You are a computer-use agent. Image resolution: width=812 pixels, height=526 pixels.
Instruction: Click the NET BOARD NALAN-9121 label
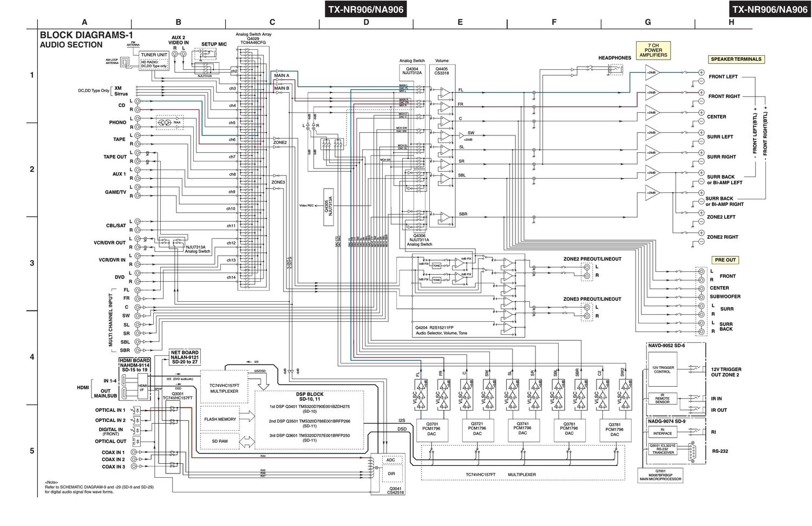click(184, 356)
